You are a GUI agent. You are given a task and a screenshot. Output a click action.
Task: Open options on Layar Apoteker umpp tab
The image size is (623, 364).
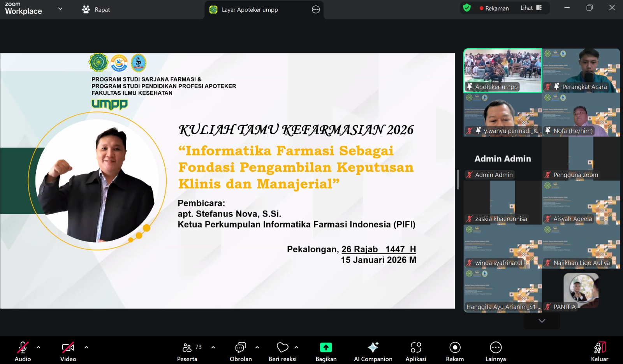click(x=316, y=10)
